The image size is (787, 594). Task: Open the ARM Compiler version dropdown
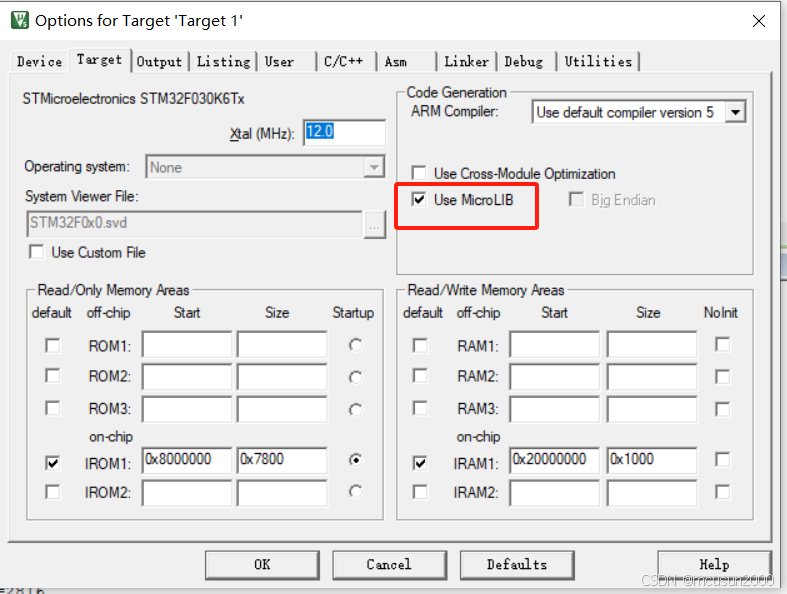click(638, 112)
